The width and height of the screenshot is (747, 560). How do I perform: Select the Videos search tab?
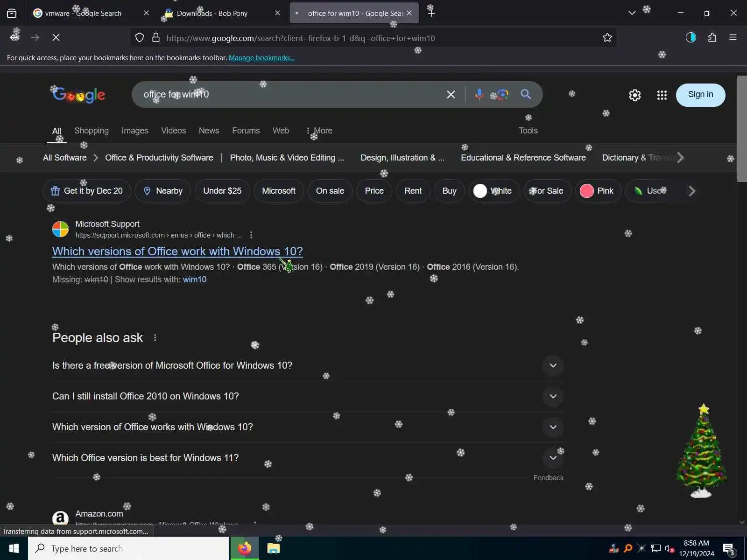(x=174, y=131)
